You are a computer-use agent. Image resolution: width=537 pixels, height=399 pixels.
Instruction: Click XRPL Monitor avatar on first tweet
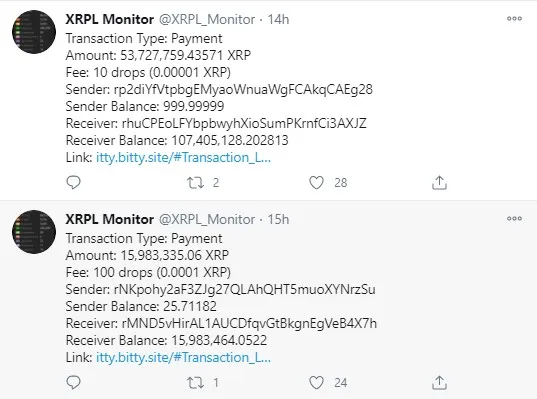[x=34, y=32]
